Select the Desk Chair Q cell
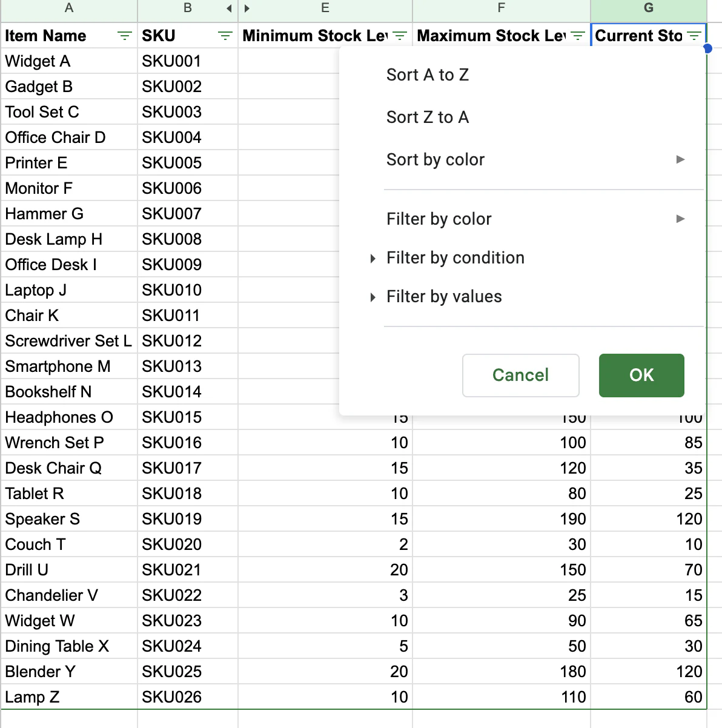722x728 pixels. coord(69,468)
